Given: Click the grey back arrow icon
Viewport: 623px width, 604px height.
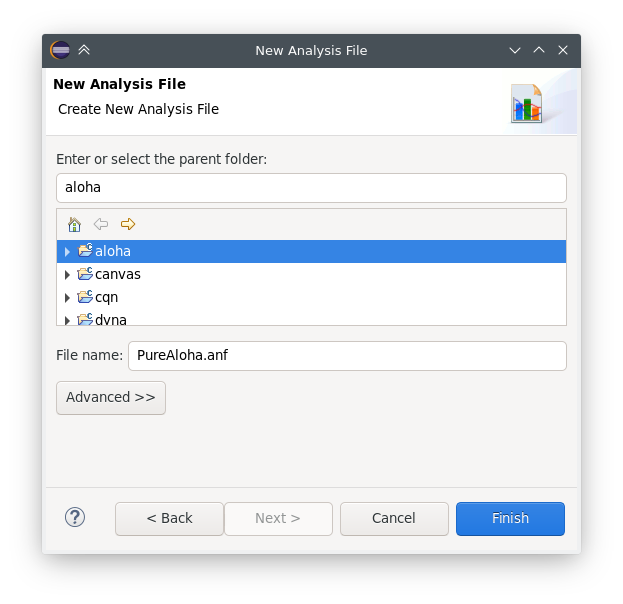Looking at the screenshot, I should point(101,224).
